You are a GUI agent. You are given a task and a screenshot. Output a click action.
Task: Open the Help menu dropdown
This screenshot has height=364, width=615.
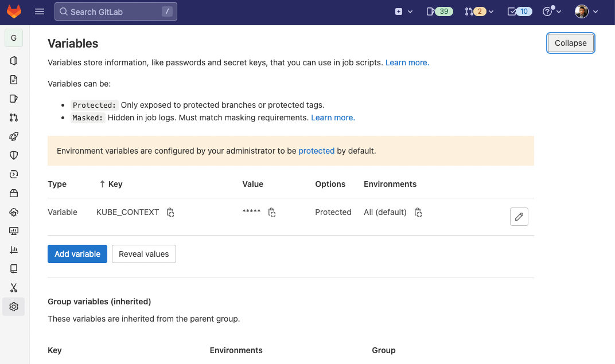click(x=552, y=11)
